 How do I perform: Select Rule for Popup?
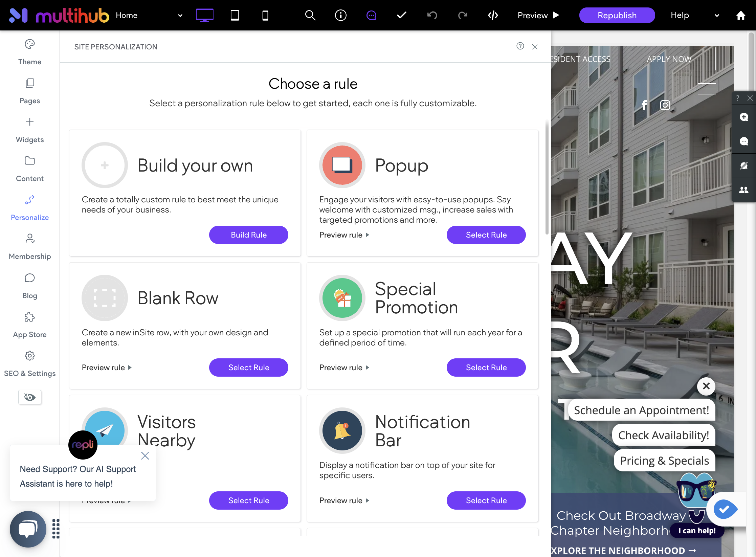coord(486,235)
